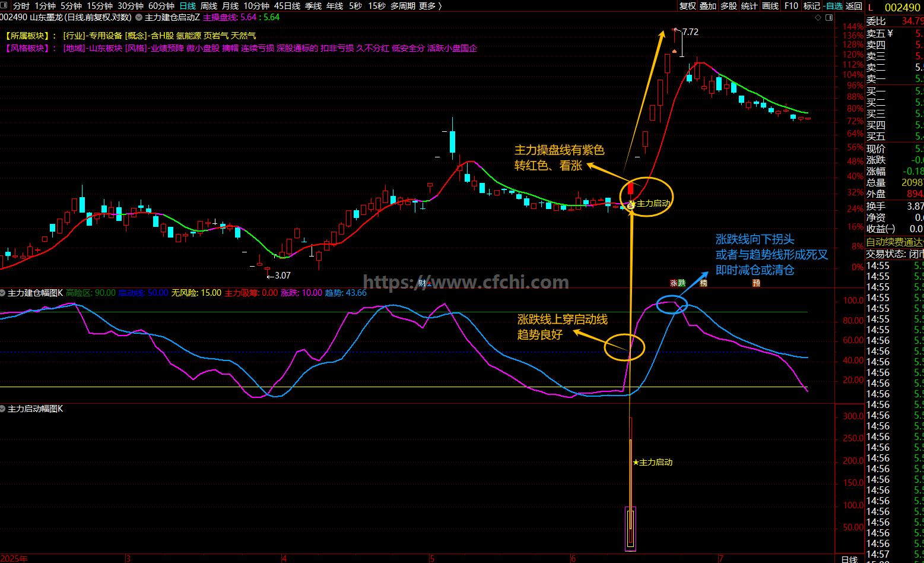The image size is (924, 563).
Task: Click the 统计 statistics button
Action: [750, 6]
